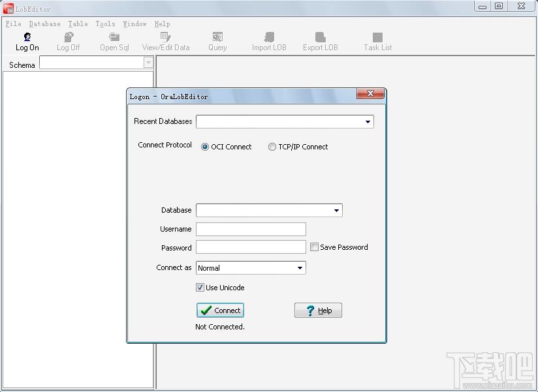The height and width of the screenshot is (392, 538).
Task: Click the Help button in Logon dialog
Action: pyautogui.click(x=318, y=310)
